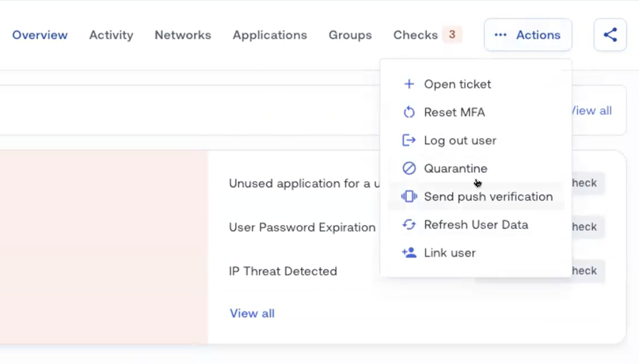Switch to the Activity tab
This screenshot has height=364, width=639.
[111, 35]
